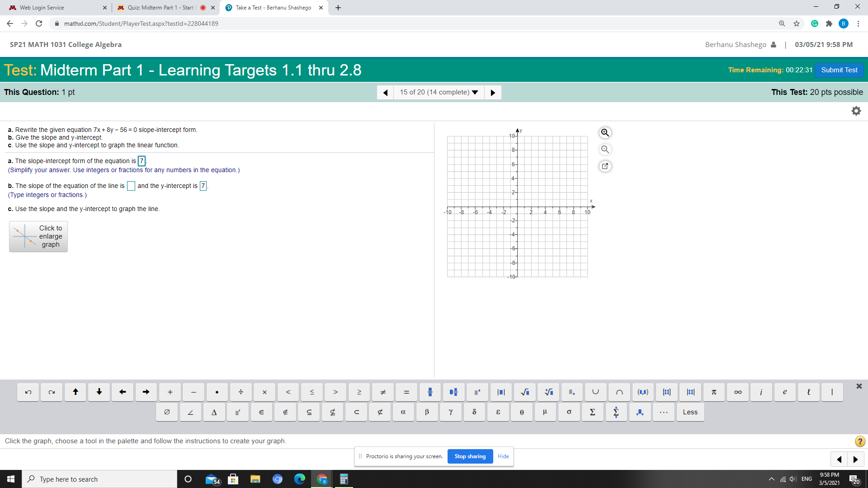
Task: Open question settings gear
Action: point(856,111)
